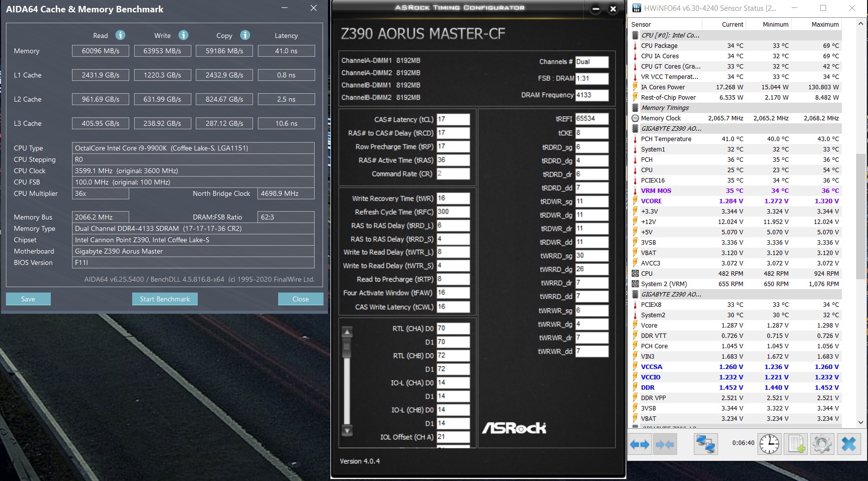Click the Refresh Cycle Time (tRFC) field
The image size is (868, 481).
(x=453, y=212)
